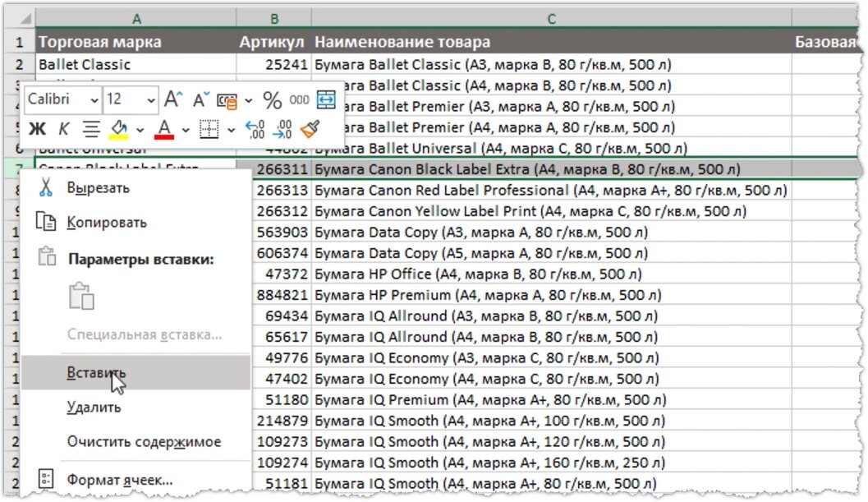Select Очистить содержимое menu entry
The height and width of the screenshot is (502, 868).
135,441
